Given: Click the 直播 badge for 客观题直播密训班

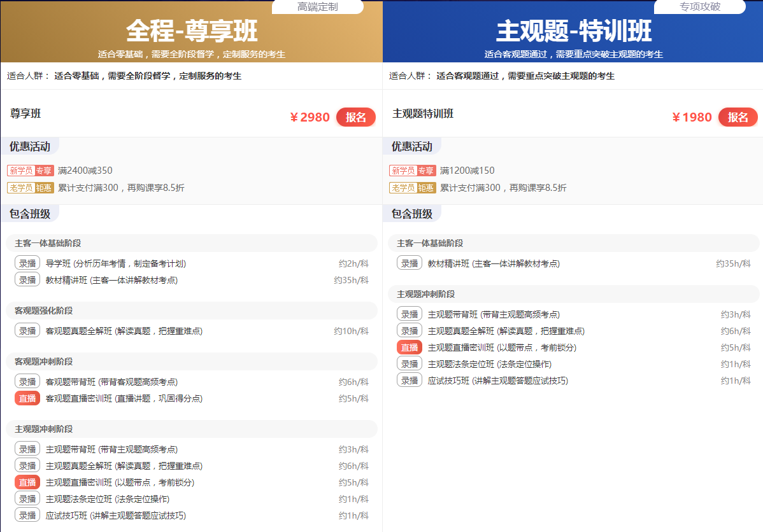Looking at the screenshot, I should click(x=27, y=398).
